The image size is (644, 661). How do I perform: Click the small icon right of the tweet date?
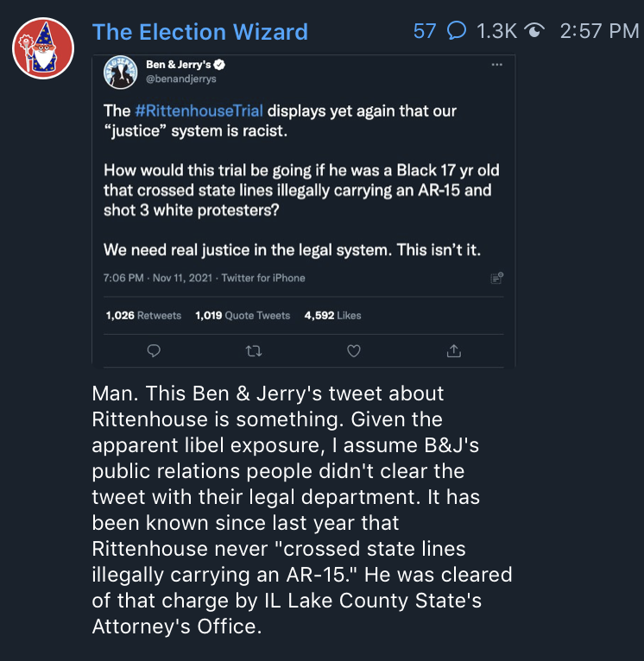pyautogui.click(x=496, y=278)
